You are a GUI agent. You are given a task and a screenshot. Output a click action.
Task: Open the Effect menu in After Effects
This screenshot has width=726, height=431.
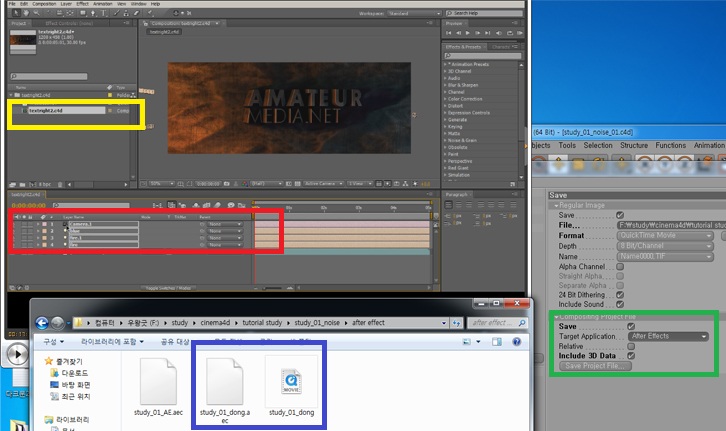[x=82, y=4]
